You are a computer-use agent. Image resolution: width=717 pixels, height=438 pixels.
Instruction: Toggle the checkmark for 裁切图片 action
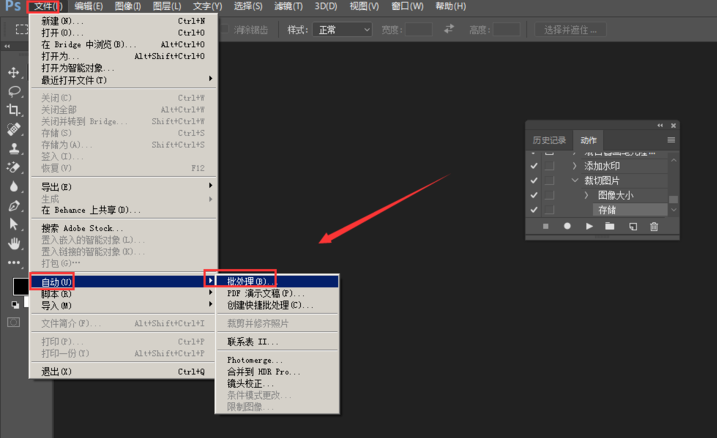pyautogui.click(x=534, y=181)
